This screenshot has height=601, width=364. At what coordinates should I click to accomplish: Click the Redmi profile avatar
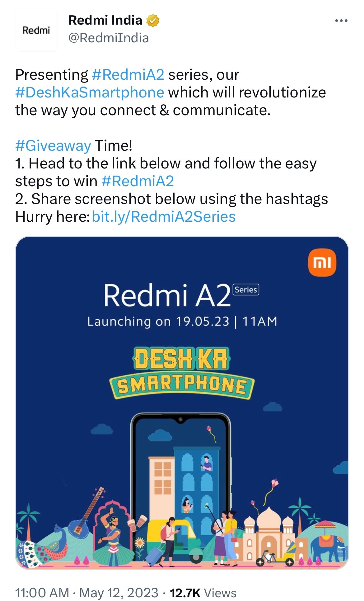coord(36,30)
